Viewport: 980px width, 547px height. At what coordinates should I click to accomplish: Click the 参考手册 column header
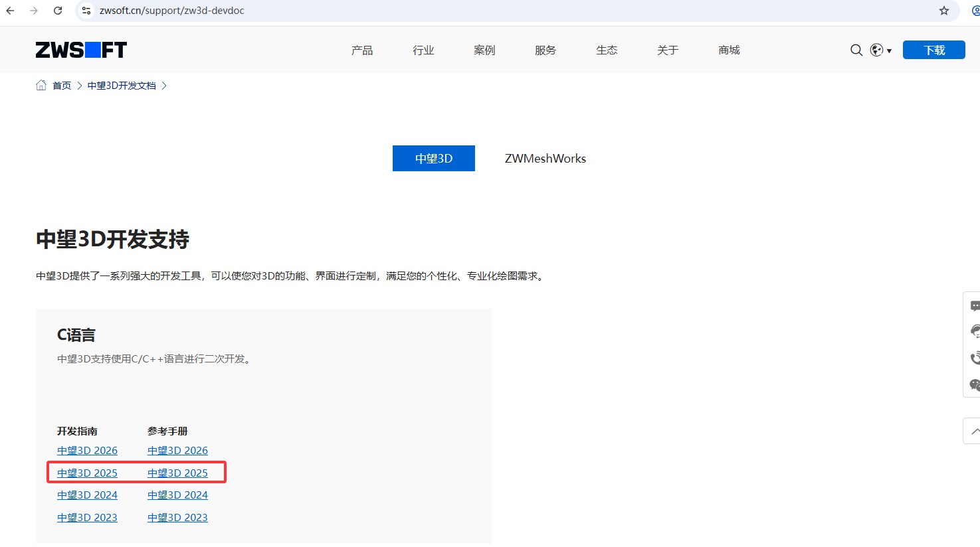pyautogui.click(x=167, y=431)
